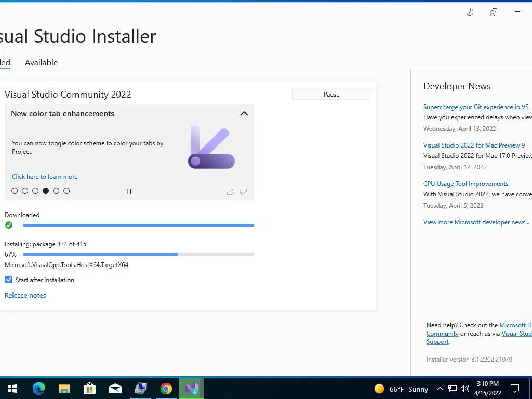This screenshot has width=532, height=399.
Task: Click the Tuesday, April 5, 2022 date
Action: click(453, 206)
